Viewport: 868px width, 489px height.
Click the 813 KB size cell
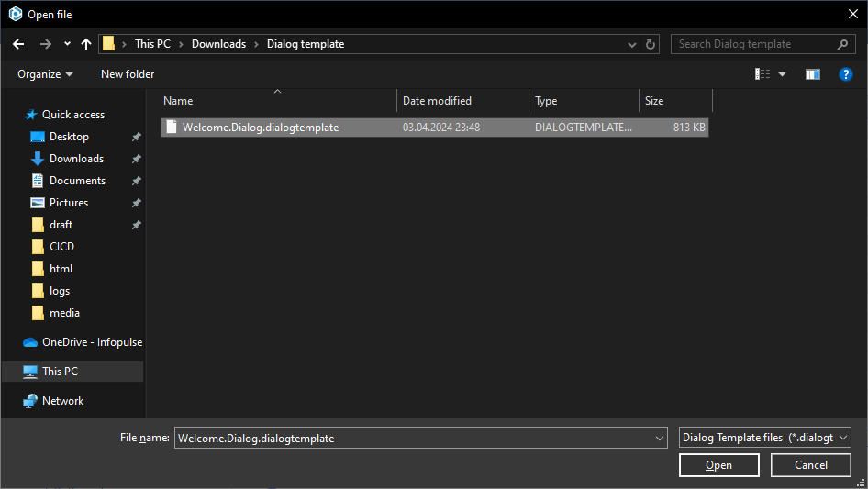[x=689, y=128]
